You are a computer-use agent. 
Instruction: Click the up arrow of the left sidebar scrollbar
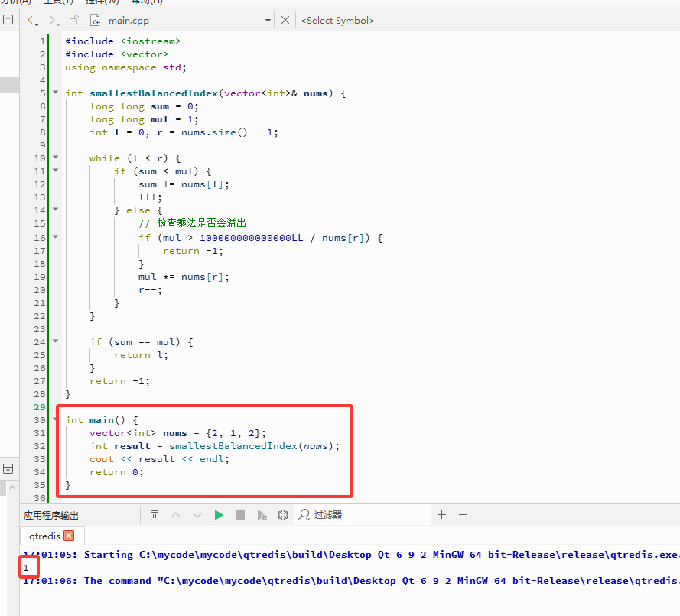12,488
